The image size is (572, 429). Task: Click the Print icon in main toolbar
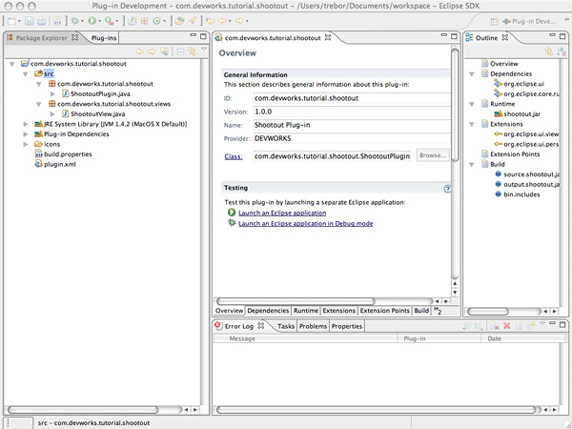[42, 21]
